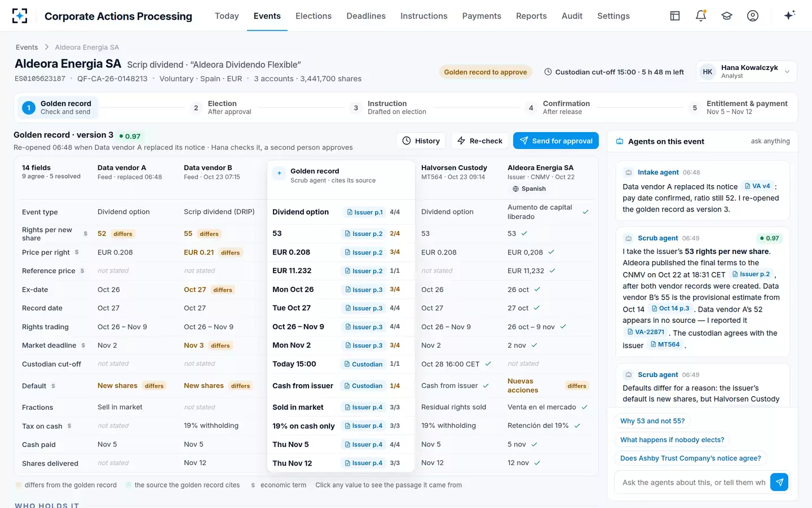812x508 pixels.
Task: Open the user account icon
Action: coord(753,16)
